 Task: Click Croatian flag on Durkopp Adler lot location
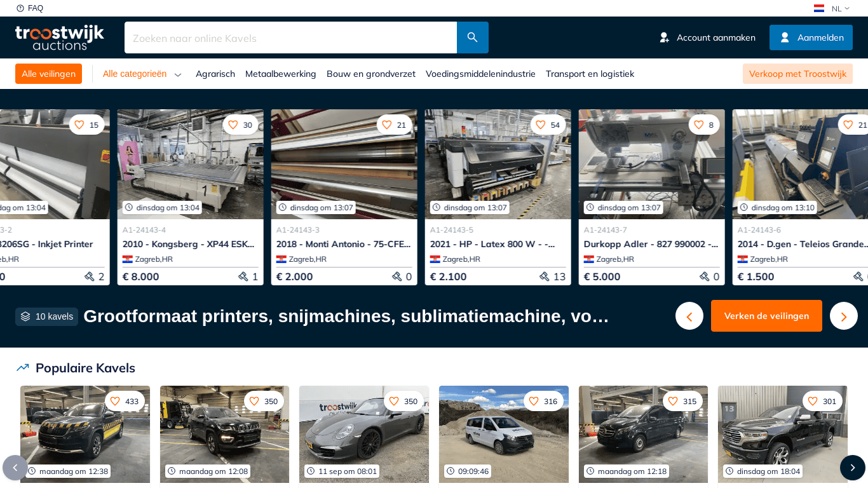point(589,259)
